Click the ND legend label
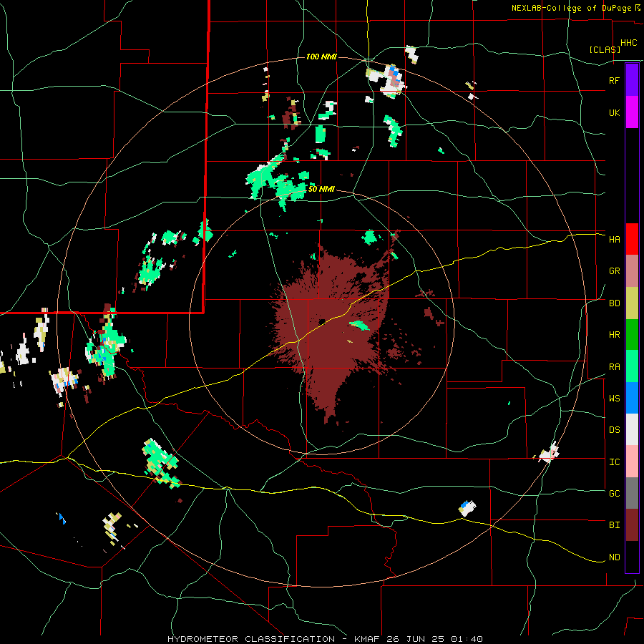 pyautogui.click(x=614, y=557)
